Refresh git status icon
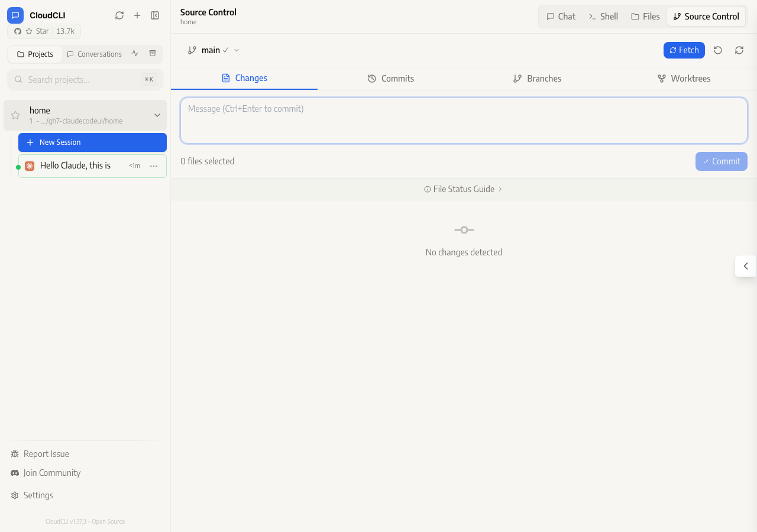This screenshot has height=532, width=757. click(739, 50)
